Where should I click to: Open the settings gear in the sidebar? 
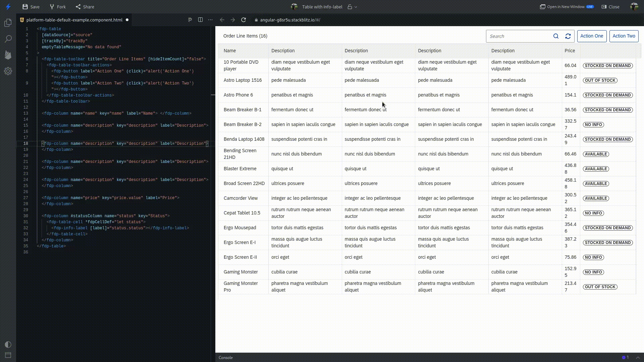[x=8, y=71]
